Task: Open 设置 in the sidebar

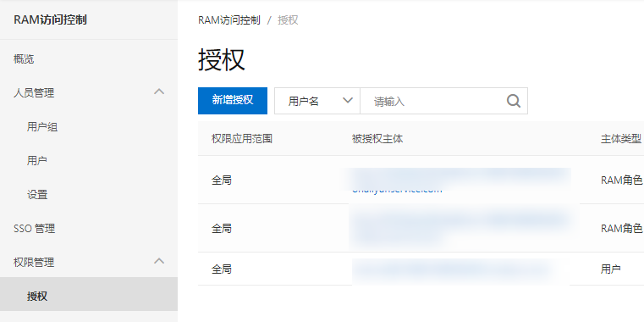Action: click(x=37, y=195)
